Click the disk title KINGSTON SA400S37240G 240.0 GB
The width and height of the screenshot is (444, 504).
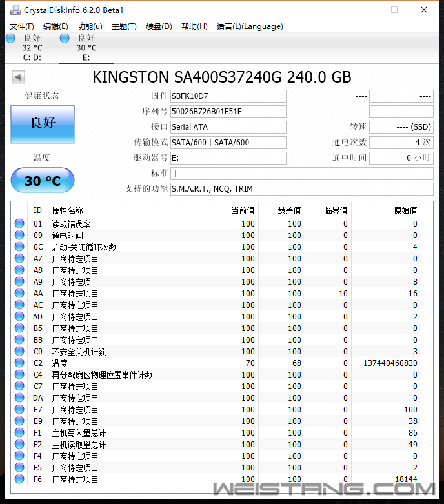pos(222,77)
